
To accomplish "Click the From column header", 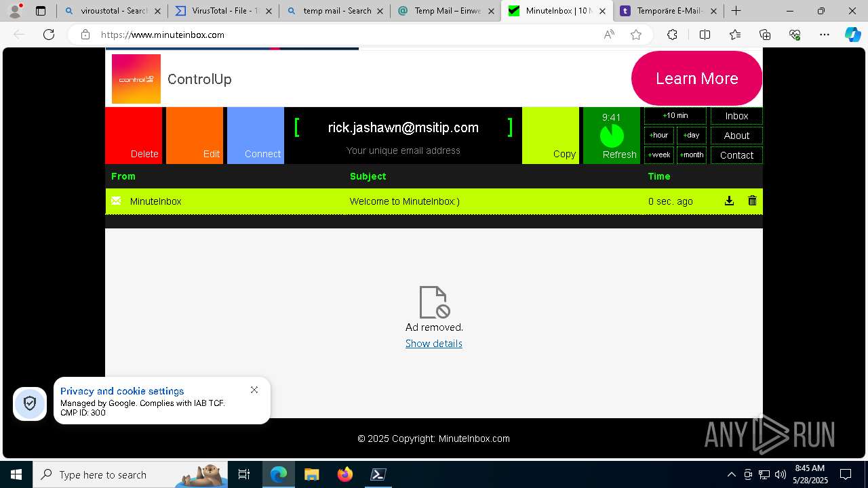I will (x=123, y=176).
